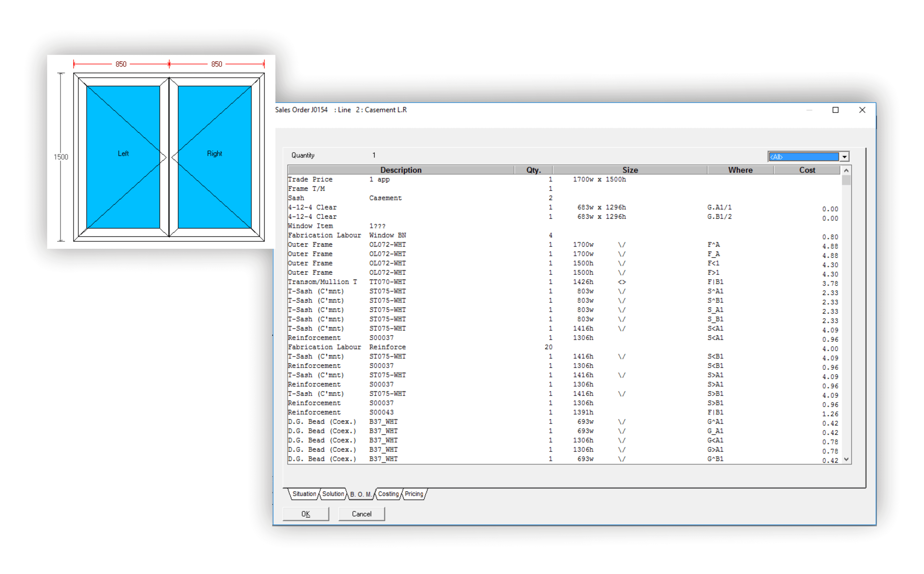
Task: Click the Description column header
Action: [x=401, y=170]
